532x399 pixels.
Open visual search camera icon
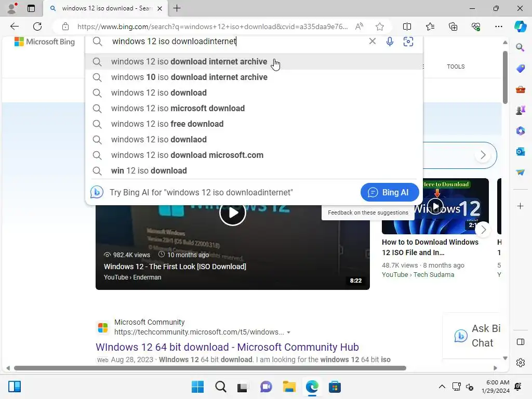point(408,42)
